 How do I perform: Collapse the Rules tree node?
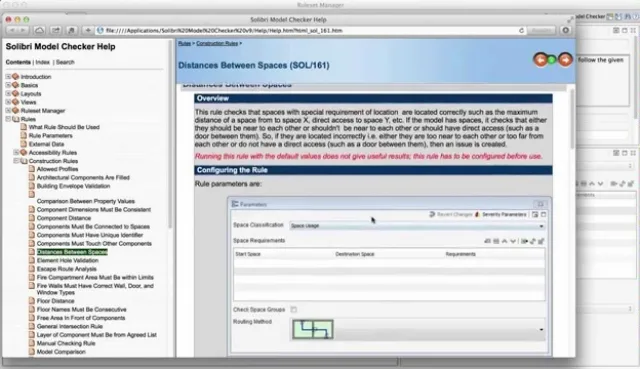coord(8,119)
